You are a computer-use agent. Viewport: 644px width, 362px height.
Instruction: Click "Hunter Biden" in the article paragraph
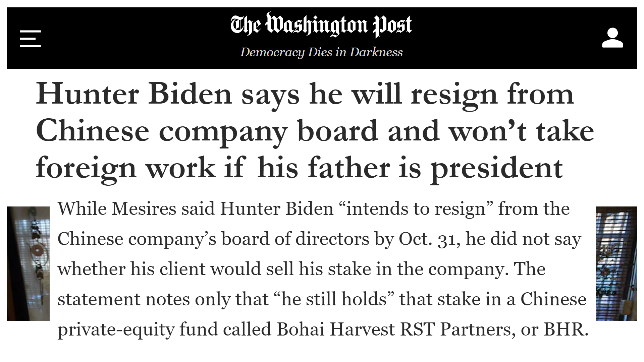click(x=277, y=209)
